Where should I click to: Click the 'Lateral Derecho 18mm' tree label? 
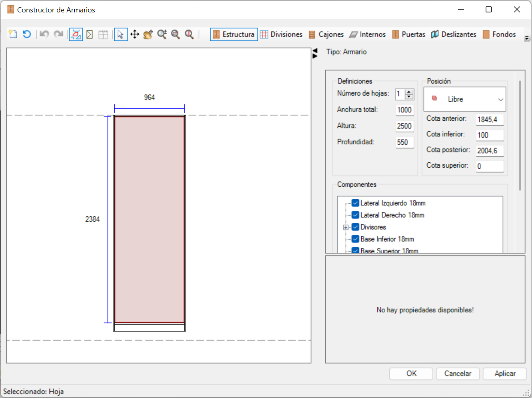tap(393, 215)
